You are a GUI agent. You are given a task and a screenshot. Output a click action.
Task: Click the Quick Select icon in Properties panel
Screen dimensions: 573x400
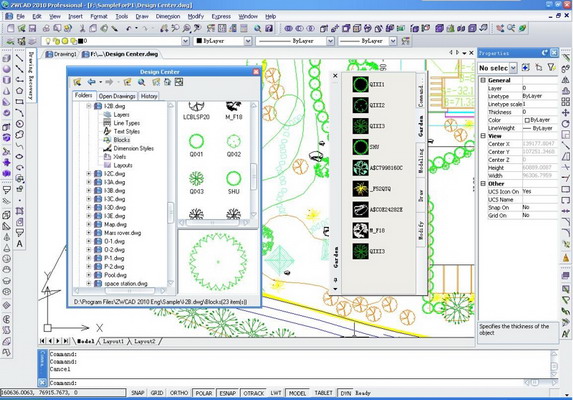pos(551,68)
